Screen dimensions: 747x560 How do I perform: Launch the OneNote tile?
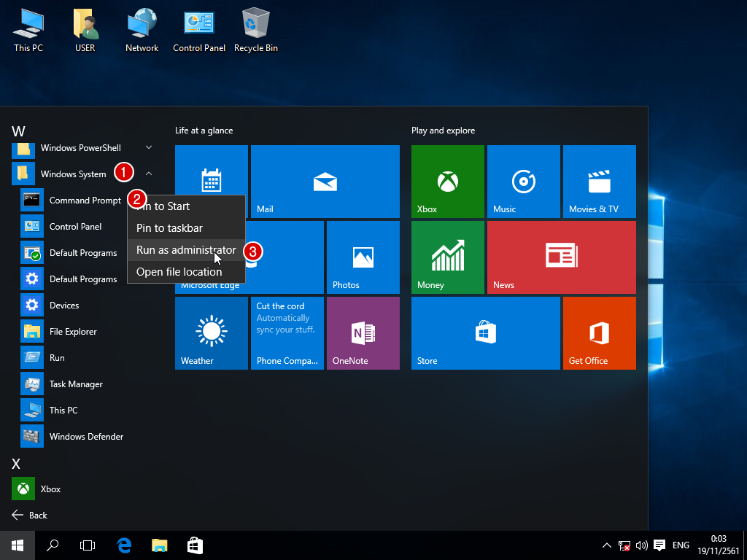363,332
